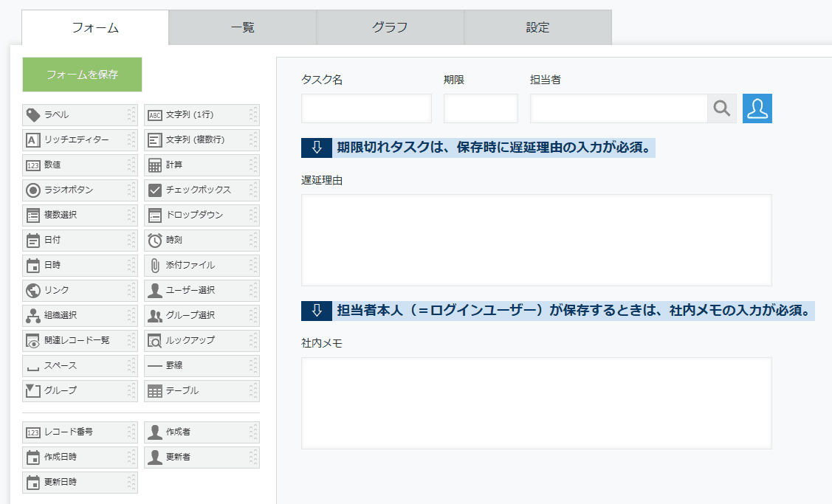The image size is (832, 504).
Task: Open the 一覧 tab
Action: click(242, 27)
